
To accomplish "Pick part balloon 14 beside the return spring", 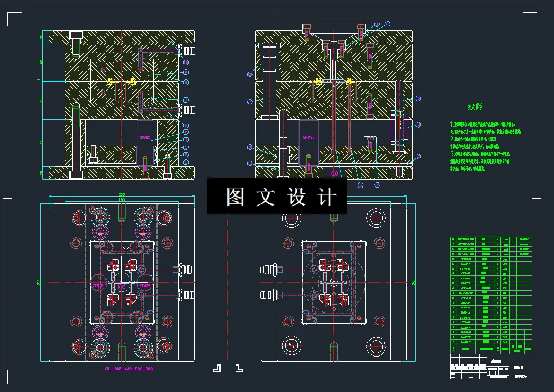I will tap(418, 124).
